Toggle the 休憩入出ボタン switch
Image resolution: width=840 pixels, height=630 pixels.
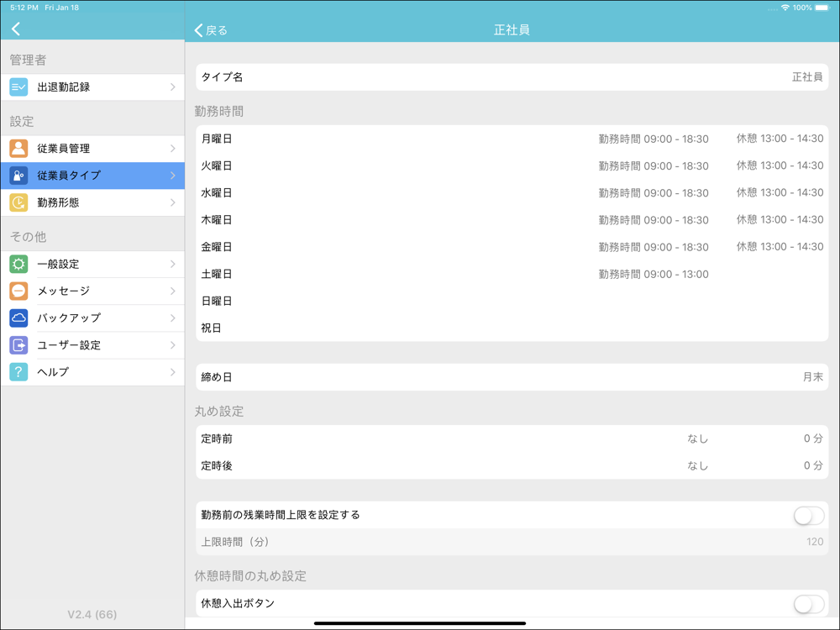coord(809,604)
